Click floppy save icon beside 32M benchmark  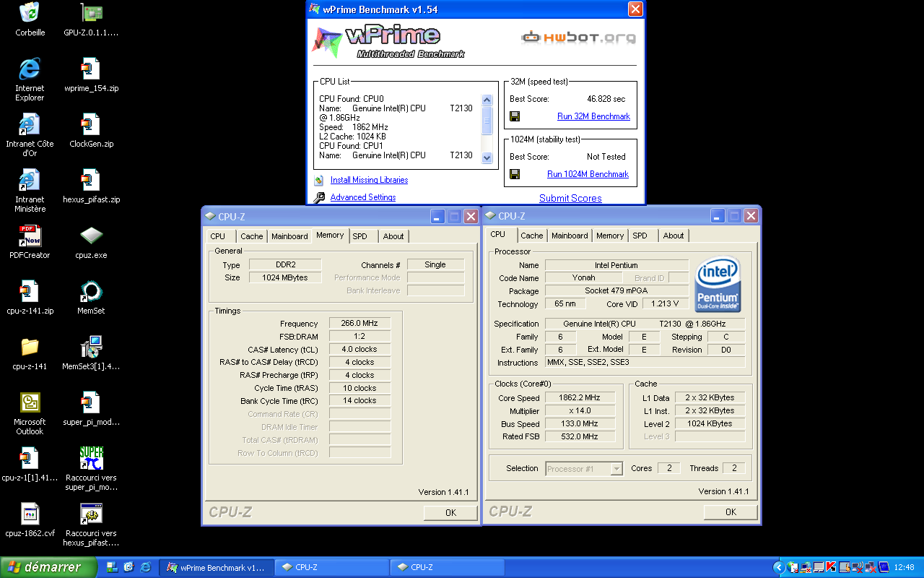[x=515, y=116]
